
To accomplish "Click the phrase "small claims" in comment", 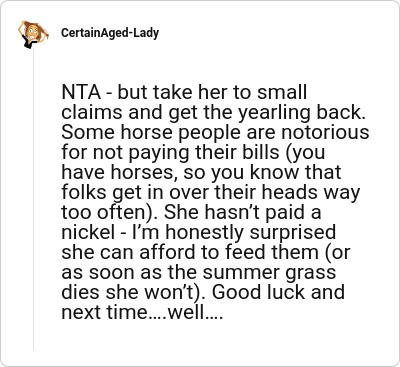I will coord(184,102).
